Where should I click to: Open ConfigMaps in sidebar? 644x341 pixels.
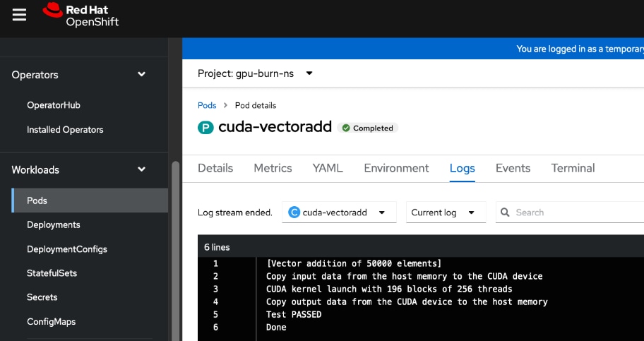52,322
